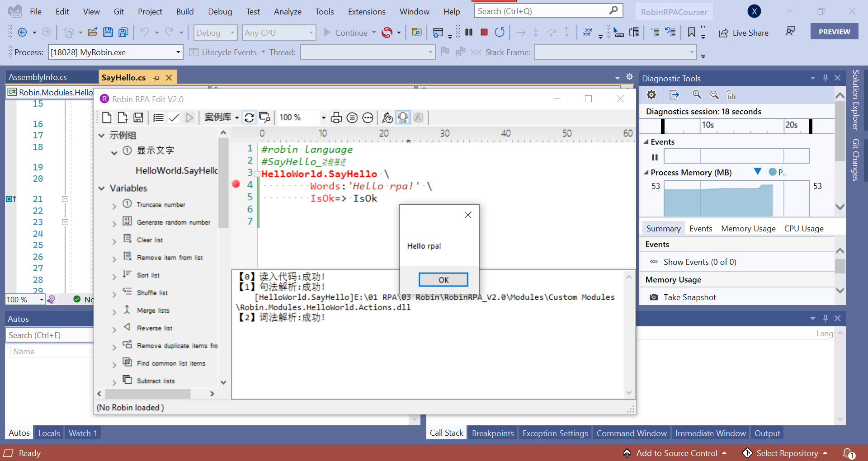The height and width of the screenshot is (461, 868).
Task: Open the Extensions menu
Action: [367, 12]
